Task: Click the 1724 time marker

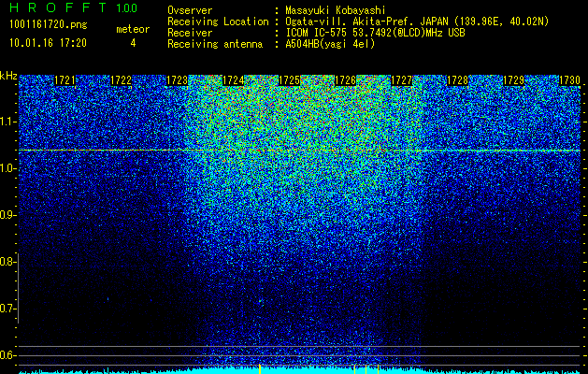Action: (x=234, y=80)
